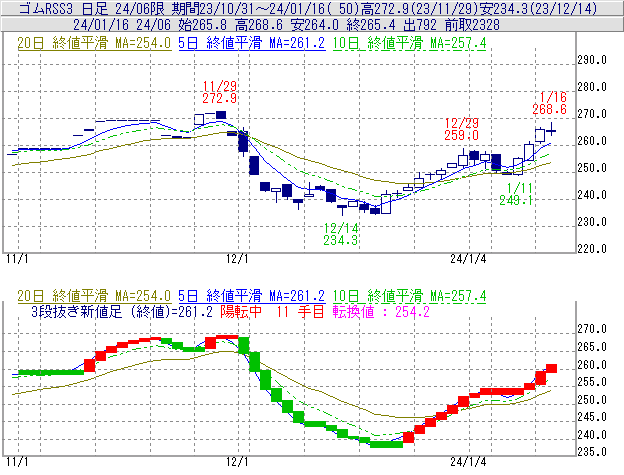Click the lower chart 24/1/4 date label
The height and width of the screenshot is (475, 624).
pyautogui.click(x=468, y=462)
